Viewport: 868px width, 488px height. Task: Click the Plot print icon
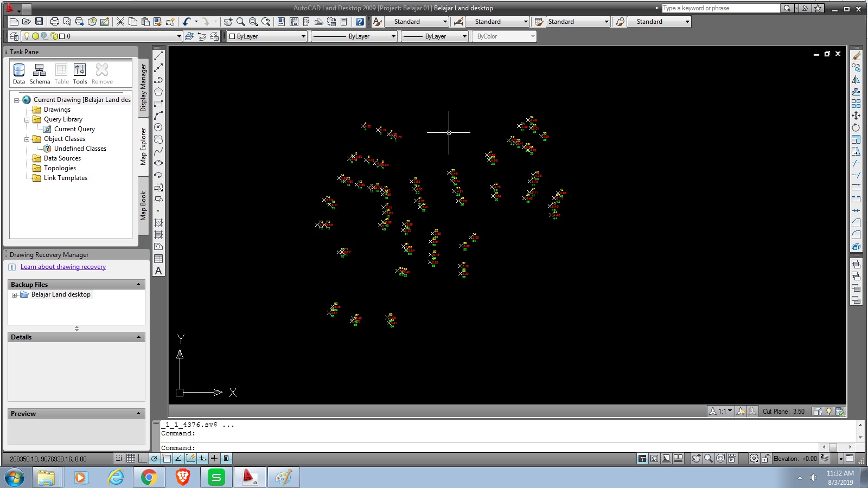coord(54,22)
